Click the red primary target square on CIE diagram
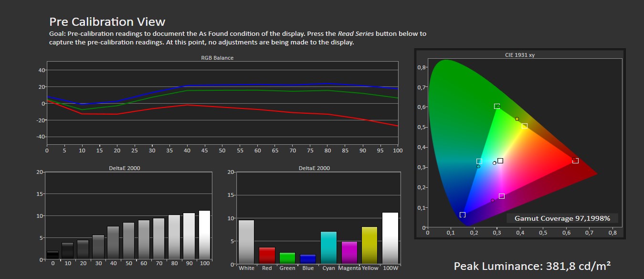Screen dimensions: 644x279 [575, 161]
